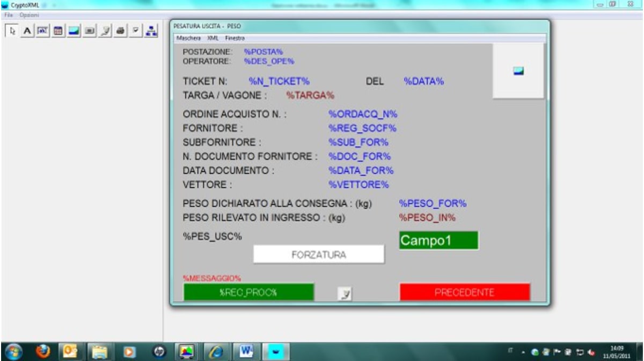Image resolution: width=644 pixels, height=361 pixels.
Task: Click the red PRECEDENTE button
Action: [465, 292]
